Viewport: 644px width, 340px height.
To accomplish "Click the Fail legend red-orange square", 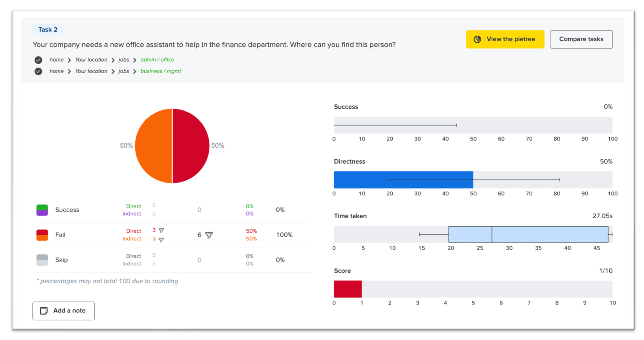I will pos(42,235).
